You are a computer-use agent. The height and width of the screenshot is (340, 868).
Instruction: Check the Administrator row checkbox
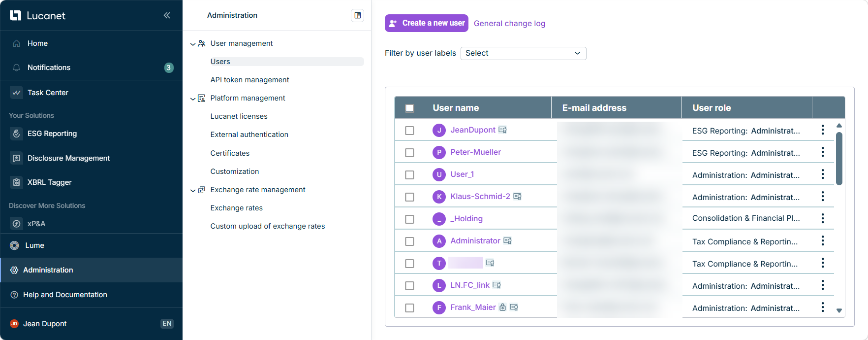(x=409, y=241)
